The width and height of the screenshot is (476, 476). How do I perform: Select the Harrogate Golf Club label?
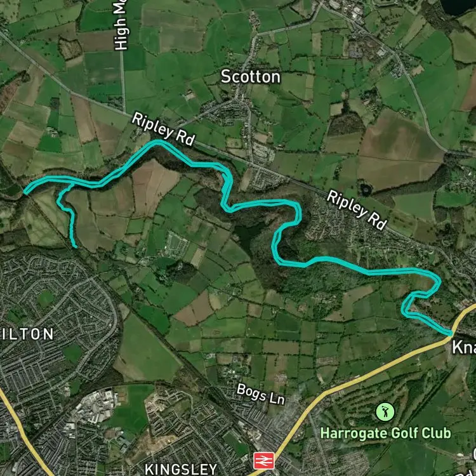coord(385,433)
